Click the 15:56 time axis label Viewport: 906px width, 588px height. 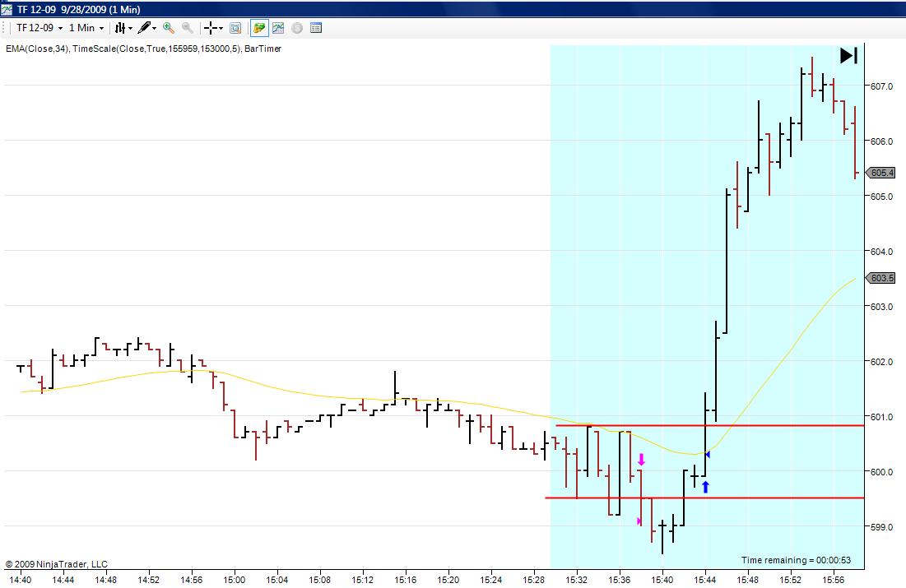[x=834, y=579]
